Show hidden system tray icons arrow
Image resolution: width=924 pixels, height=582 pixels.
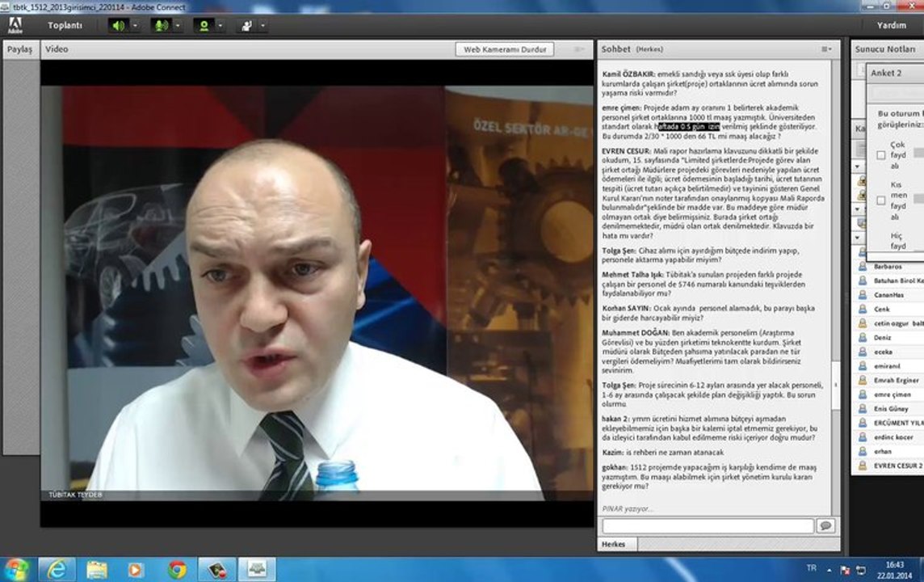tap(829, 570)
